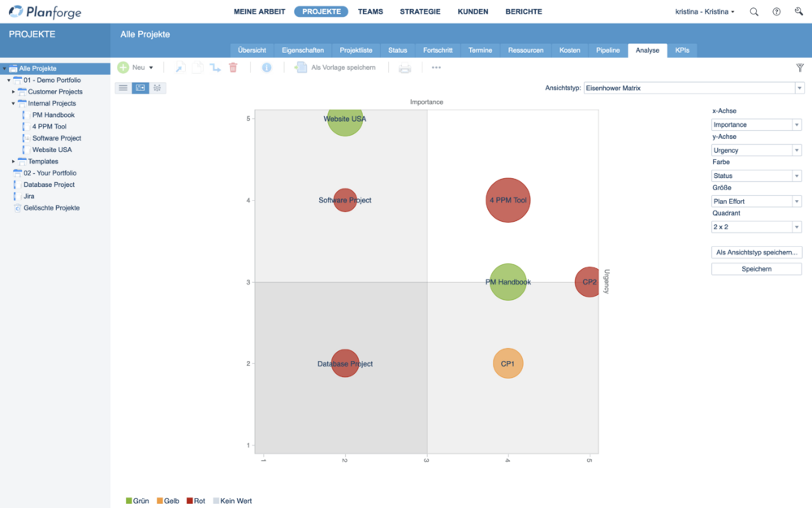Collapse the Internal Projects tree node
Viewport: 812px width, 508px height.
[x=13, y=103]
